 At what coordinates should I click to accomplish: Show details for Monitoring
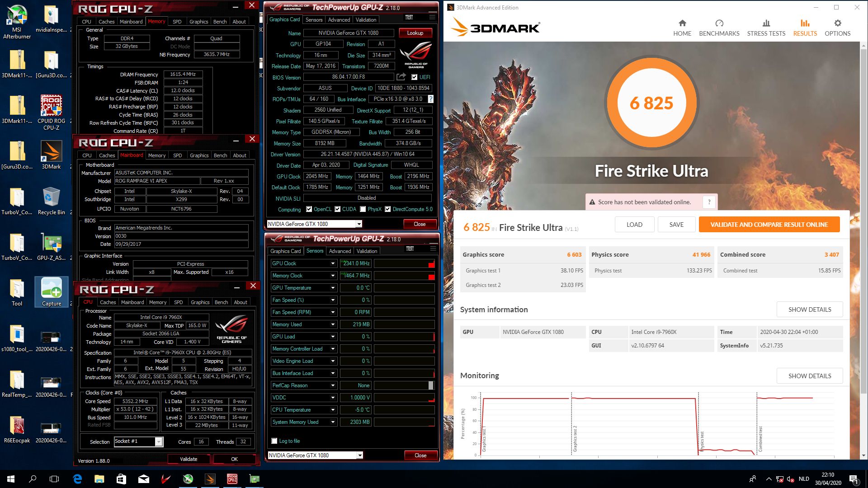point(810,376)
